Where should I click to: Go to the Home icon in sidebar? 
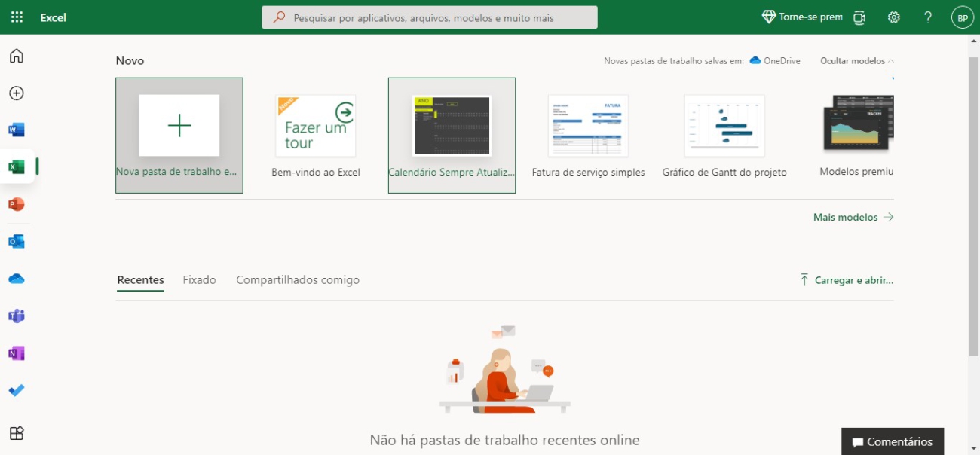click(17, 56)
